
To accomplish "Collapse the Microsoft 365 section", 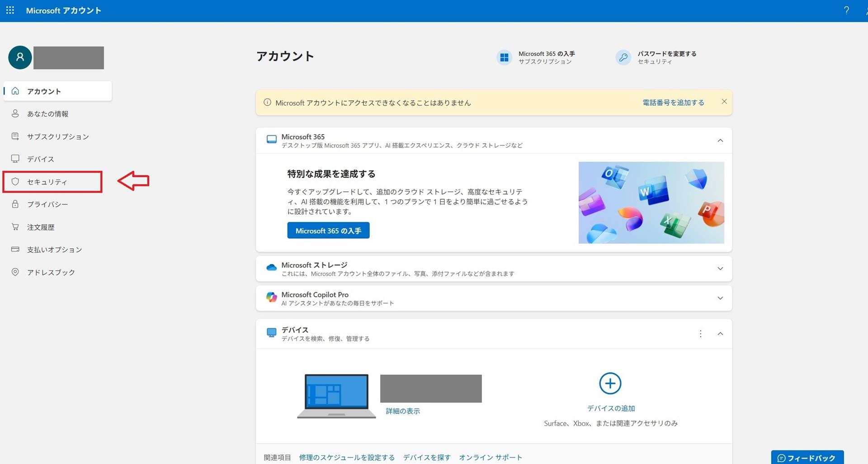I will click(721, 140).
